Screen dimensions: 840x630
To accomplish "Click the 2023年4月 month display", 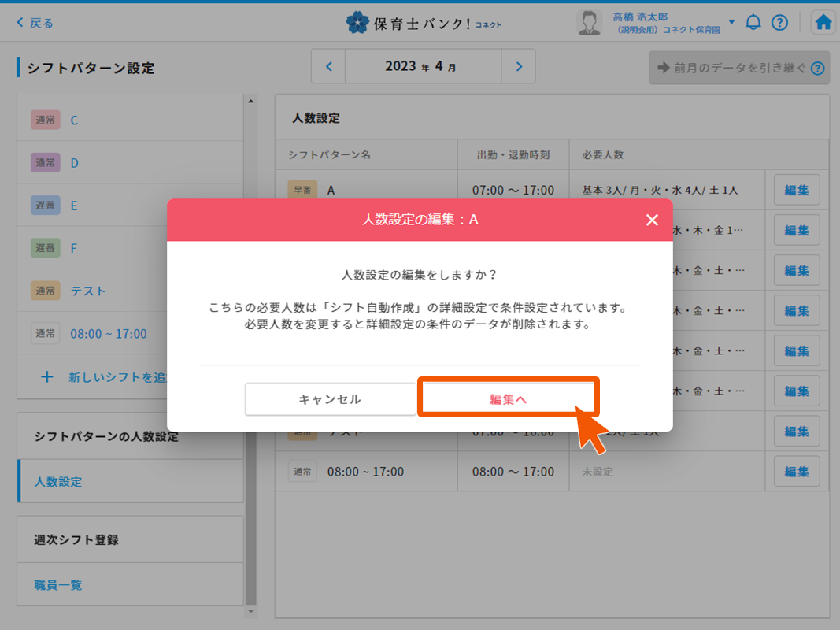I will point(423,67).
